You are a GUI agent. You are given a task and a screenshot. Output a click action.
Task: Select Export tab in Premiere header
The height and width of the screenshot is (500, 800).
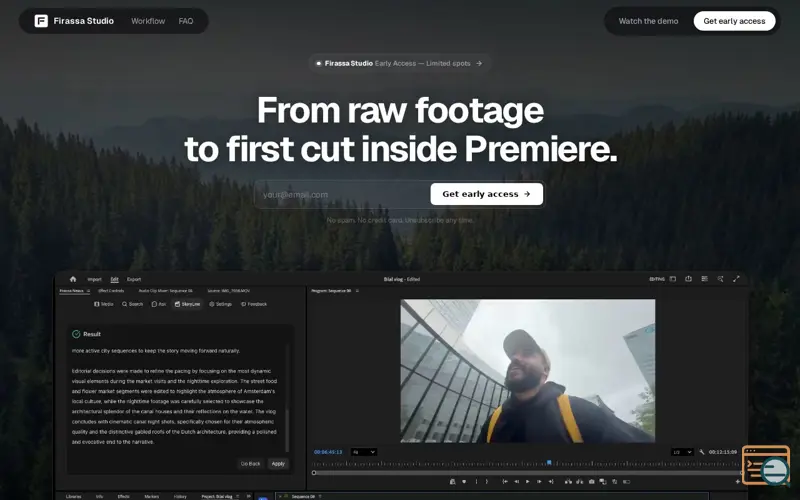pyautogui.click(x=134, y=280)
